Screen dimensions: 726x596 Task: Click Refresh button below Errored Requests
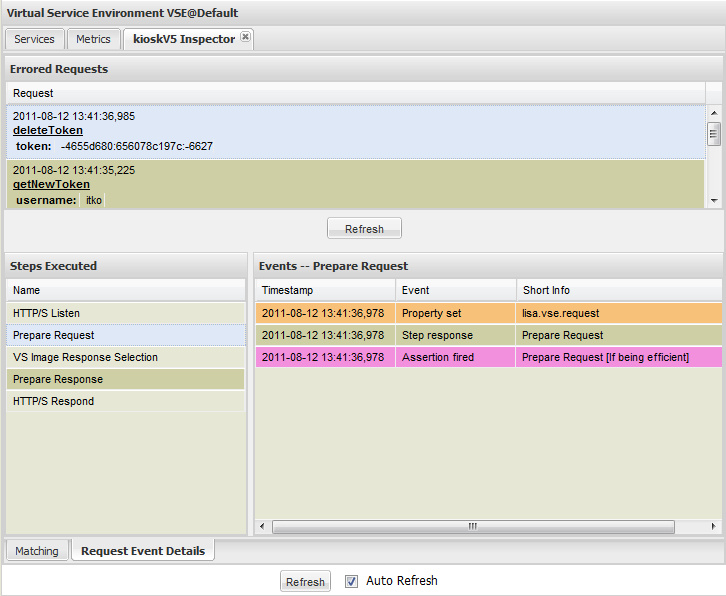(364, 229)
